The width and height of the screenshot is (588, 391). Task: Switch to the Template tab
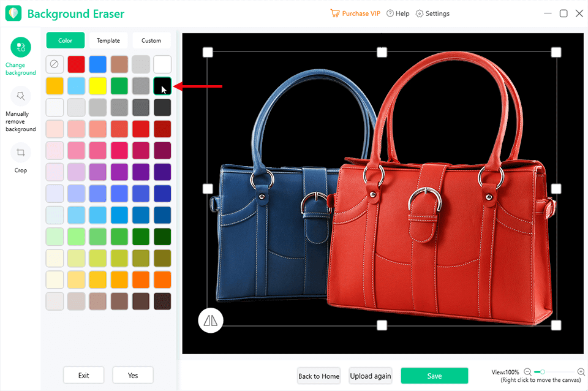[x=108, y=40]
